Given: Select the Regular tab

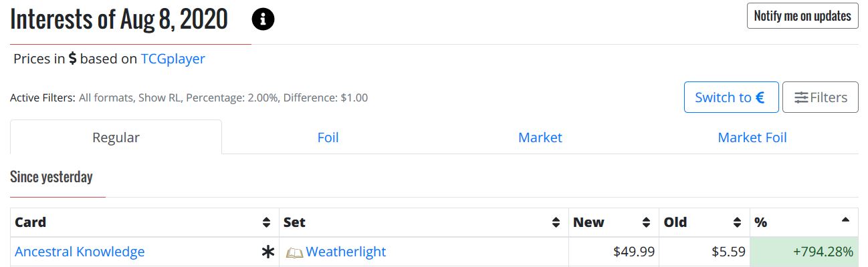Looking at the screenshot, I should (x=116, y=138).
